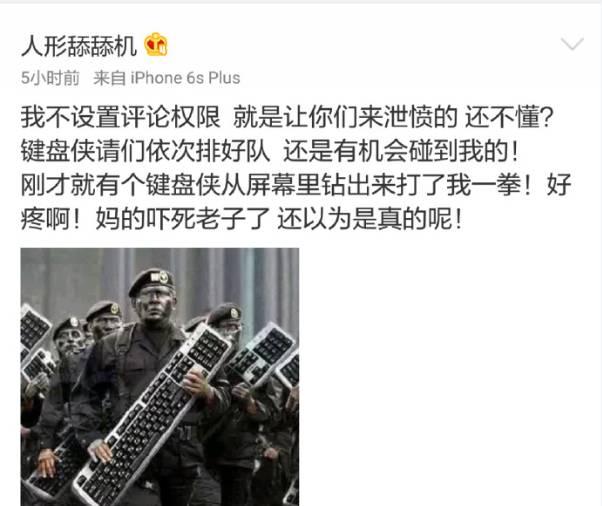Click the front soldier's large keyboard in image

[x=154, y=415]
